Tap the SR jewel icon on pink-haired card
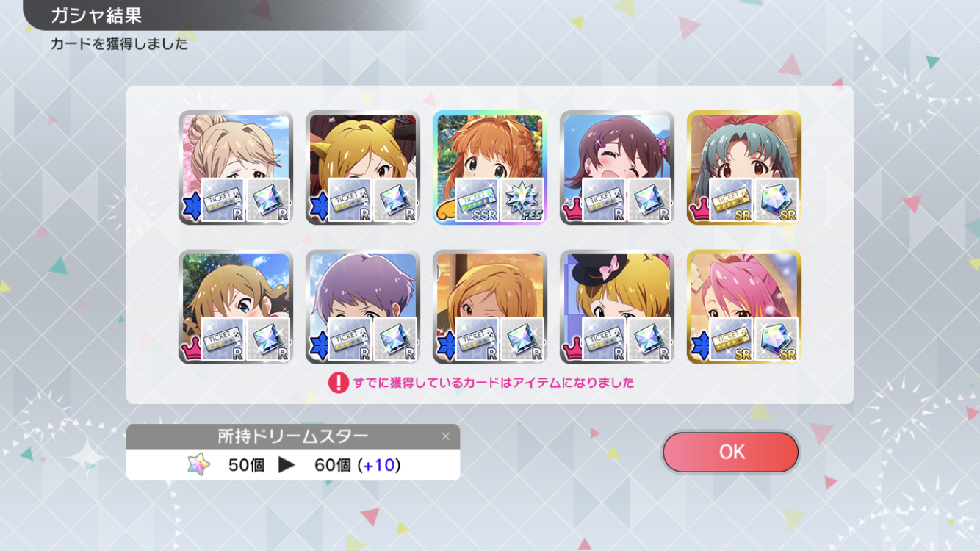The height and width of the screenshot is (551, 980). click(x=777, y=339)
